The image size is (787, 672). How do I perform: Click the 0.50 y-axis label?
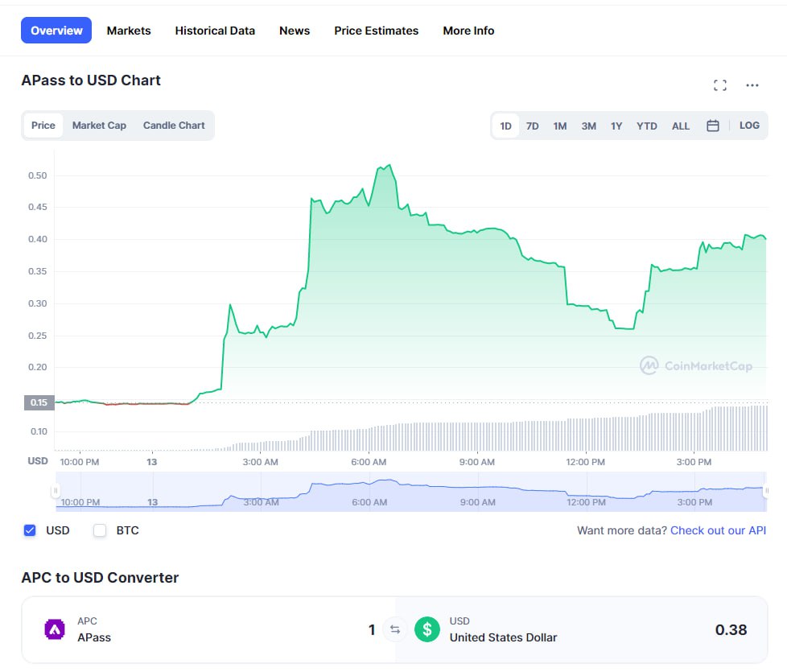tap(38, 175)
